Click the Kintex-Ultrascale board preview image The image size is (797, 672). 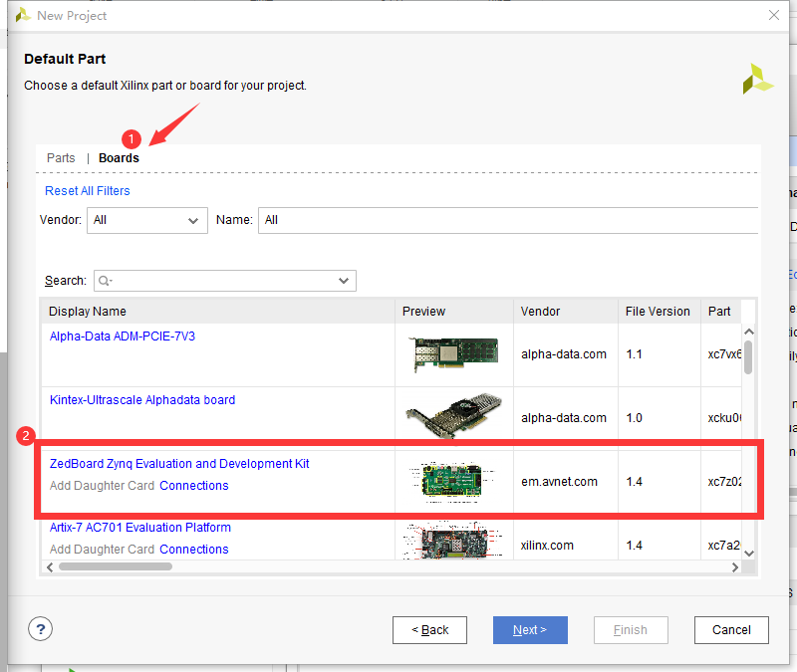[454, 415]
